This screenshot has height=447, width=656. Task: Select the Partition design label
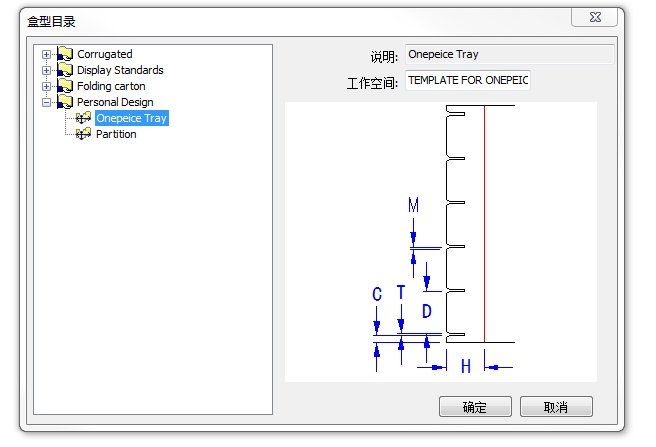pyautogui.click(x=116, y=134)
